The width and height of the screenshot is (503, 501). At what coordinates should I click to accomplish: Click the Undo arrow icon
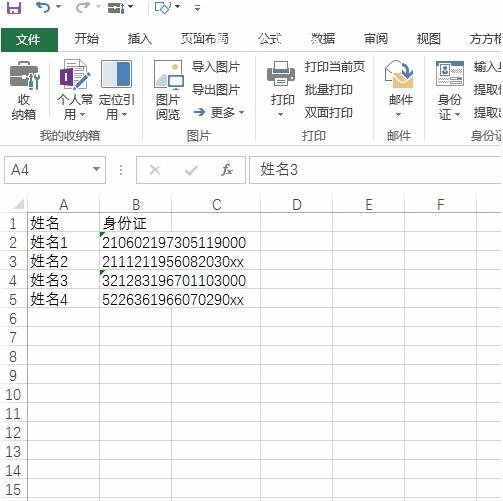[43, 7]
